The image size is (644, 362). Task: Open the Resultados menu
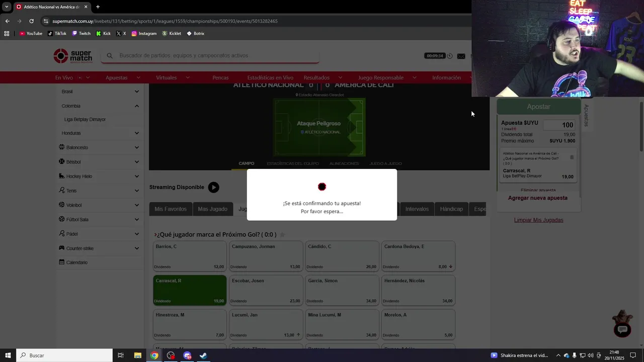pyautogui.click(x=323, y=77)
